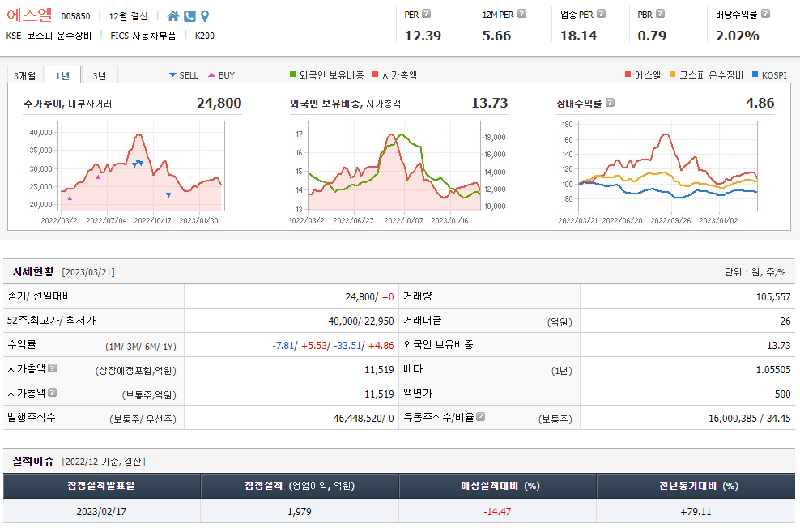Open help icon next to 업종 PER
This screenshot has height=532, width=800.
[x=601, y=14]
